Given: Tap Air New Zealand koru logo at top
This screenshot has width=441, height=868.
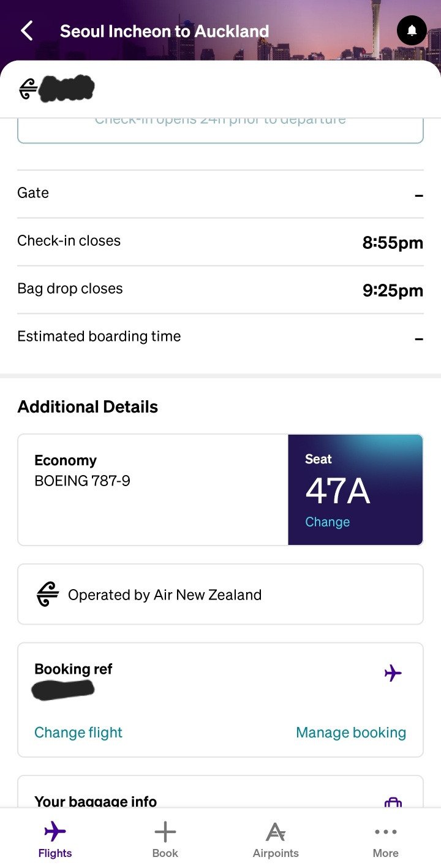Looking at the screenshot, I should pyautogui.click(x=28, y=90).
